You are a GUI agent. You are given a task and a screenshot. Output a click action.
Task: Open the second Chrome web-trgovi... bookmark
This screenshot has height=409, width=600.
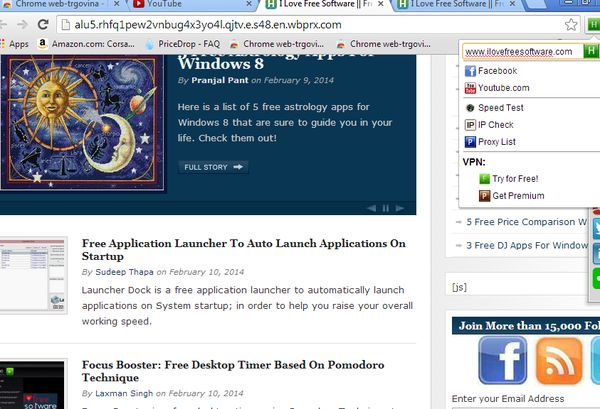pyautogui.click(x=383, y=44)
